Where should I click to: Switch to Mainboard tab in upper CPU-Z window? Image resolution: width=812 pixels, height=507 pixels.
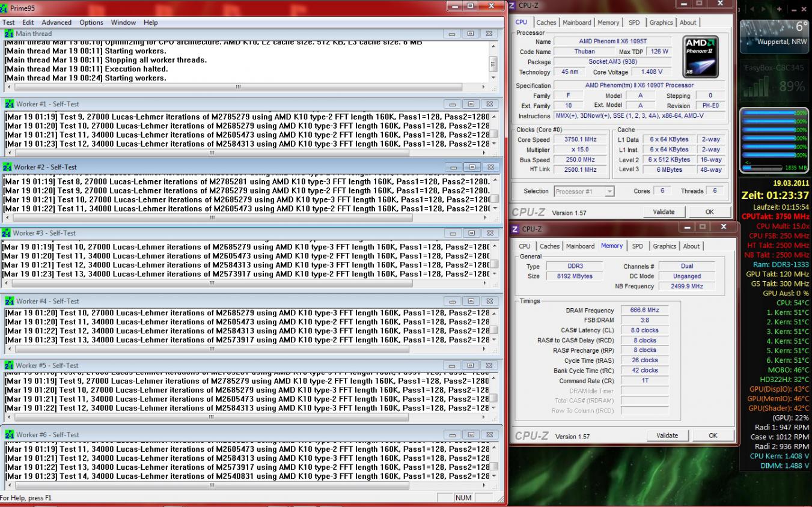[577, 22]
